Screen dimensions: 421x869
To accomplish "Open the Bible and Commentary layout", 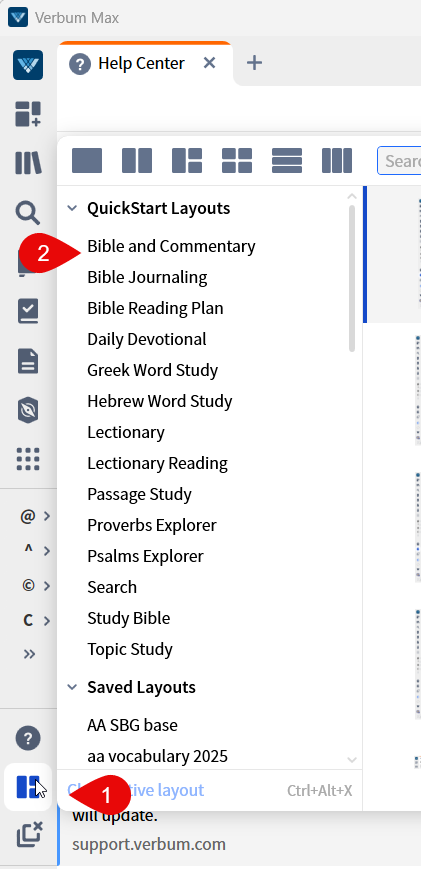I will click(x=171, y=246).
